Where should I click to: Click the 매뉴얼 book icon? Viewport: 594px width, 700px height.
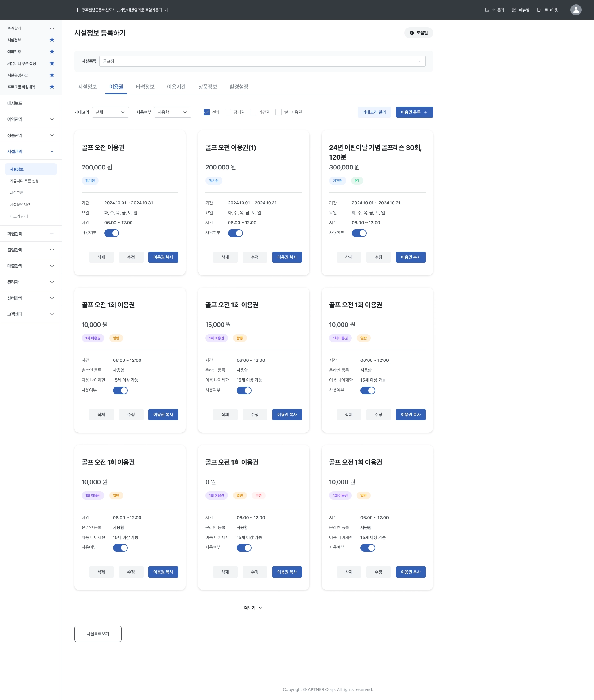pos(514,10)
